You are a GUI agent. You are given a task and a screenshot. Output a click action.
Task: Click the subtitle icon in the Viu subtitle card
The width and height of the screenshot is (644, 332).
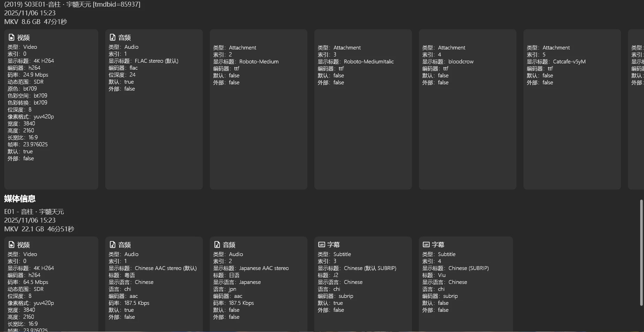(x=426, y=245)
